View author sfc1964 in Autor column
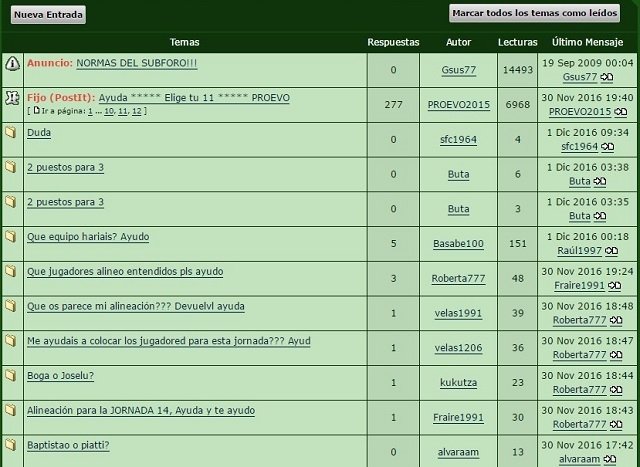 click(458, 140)
